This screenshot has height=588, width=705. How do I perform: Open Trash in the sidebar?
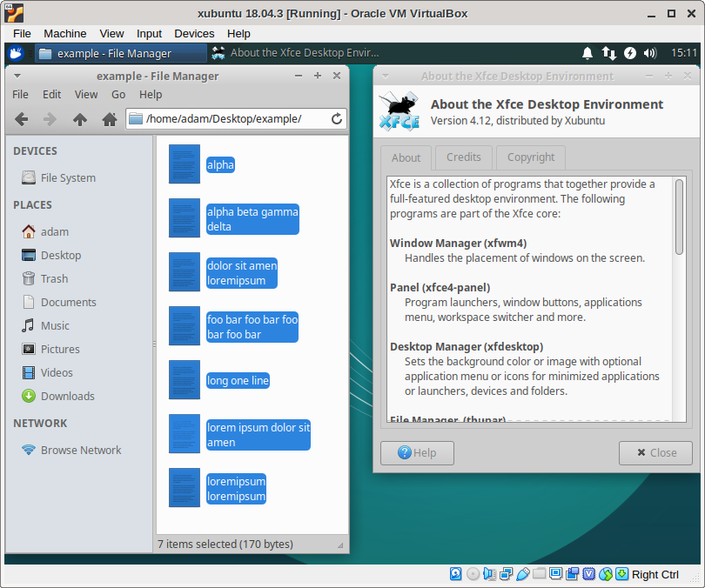point(53,279)
